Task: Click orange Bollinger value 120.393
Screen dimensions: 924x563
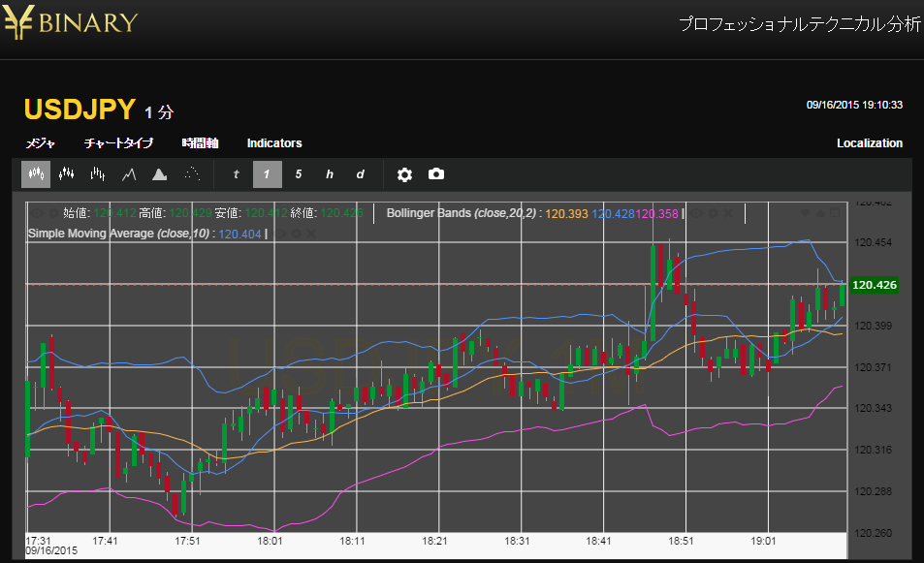Action: coord(566,214)
